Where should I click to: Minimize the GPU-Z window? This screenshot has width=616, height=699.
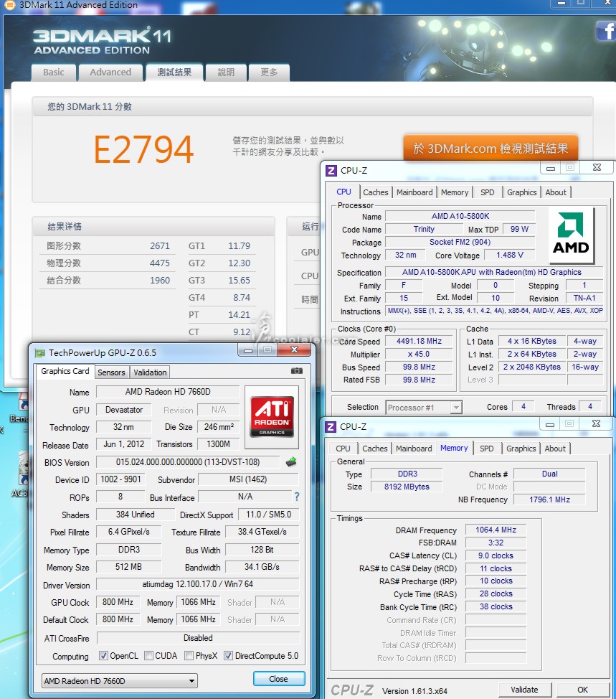click(x=247, y=350)
